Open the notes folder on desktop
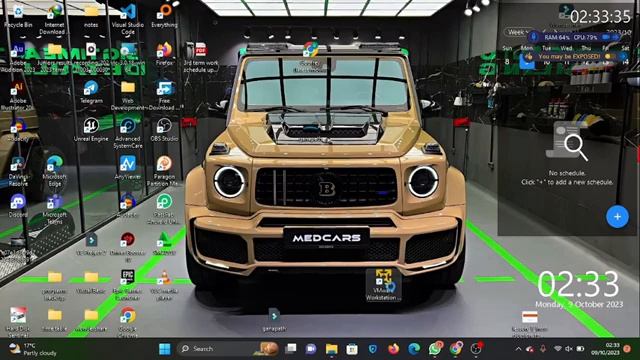Image resolution: width=640 pixels, height=360 pixels. click(91, 16)
